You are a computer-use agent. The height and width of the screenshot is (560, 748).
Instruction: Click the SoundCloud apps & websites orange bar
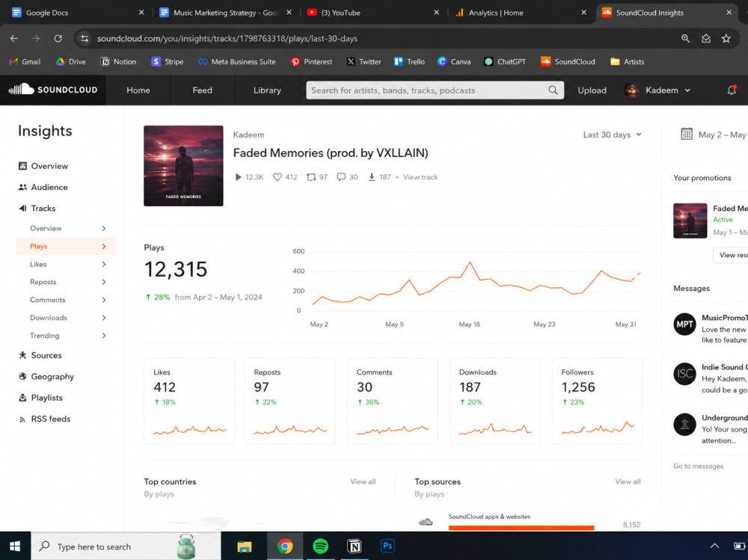(521, 528)
